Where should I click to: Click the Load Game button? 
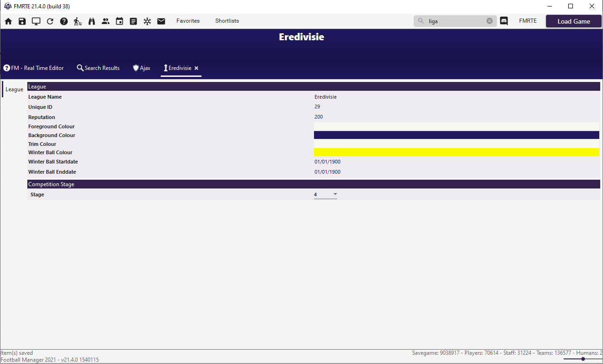point(573,21)
